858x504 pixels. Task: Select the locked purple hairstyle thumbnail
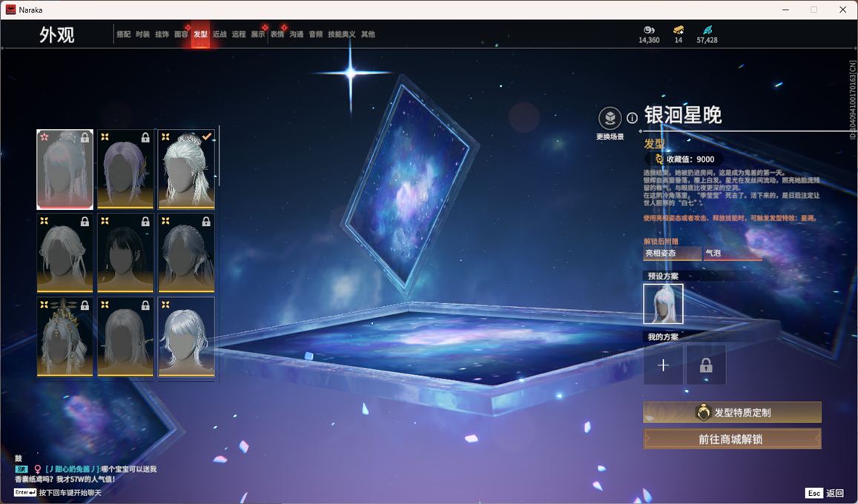[125, 170]
